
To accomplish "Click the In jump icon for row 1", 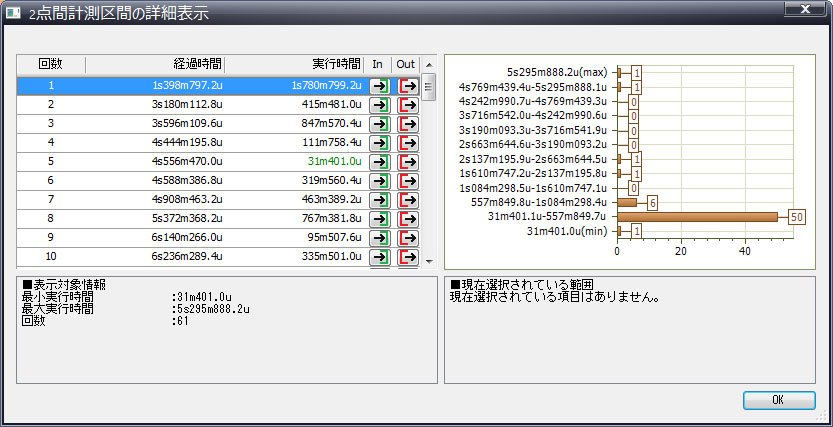I will [380, 86].
